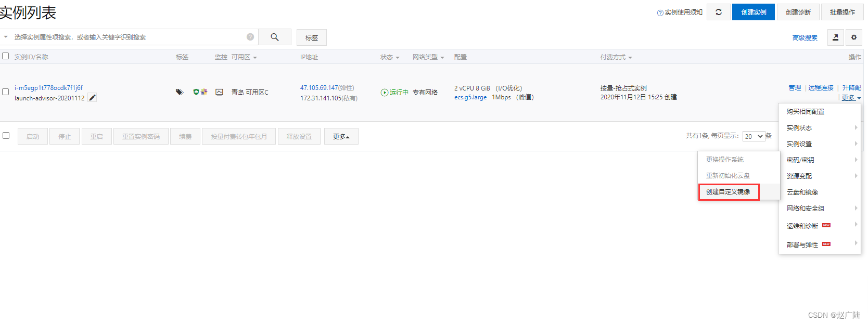Open the monitoring chart icon in the row
Viewport: 868px width, 324px height.
click(x=219, y=92)
